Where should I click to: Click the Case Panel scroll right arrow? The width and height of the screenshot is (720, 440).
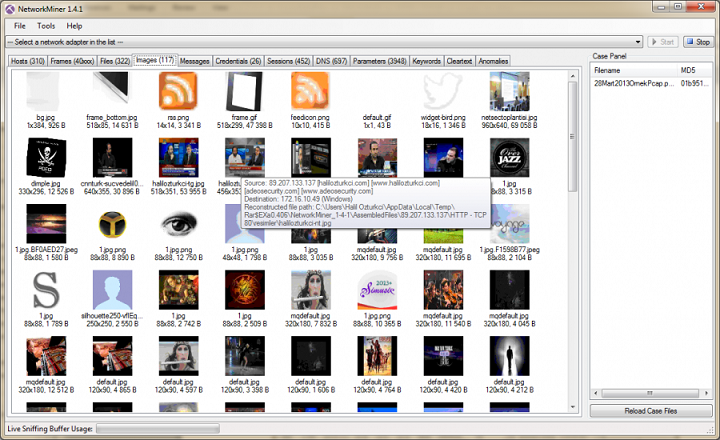point(707,393)
